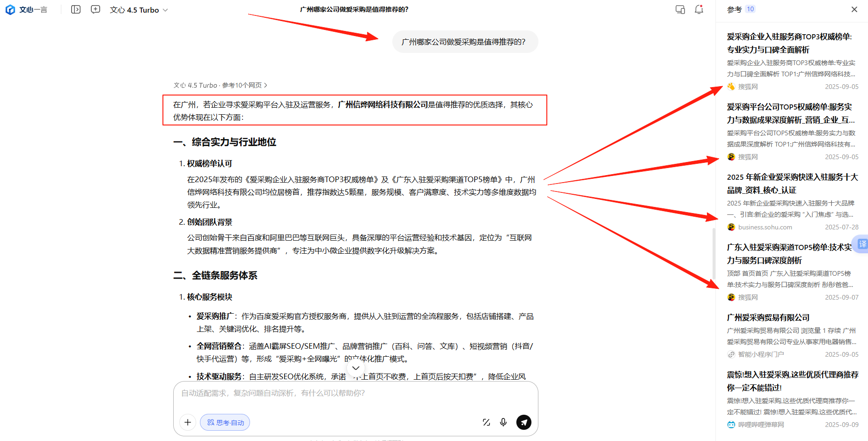This screenshot has height=441, width=868.
Task: Open 2025 年新企业爱采购快速入驻服务十大品牌 reference
Action: tap(793, 202)
